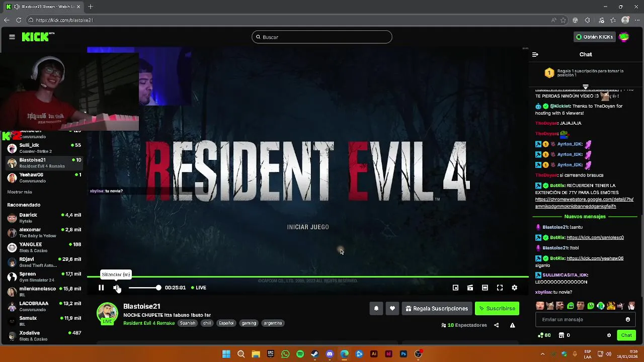This screenshot has width=644, height=362.
Task: Toggle theater mode on the player
Action: (485, 288)
